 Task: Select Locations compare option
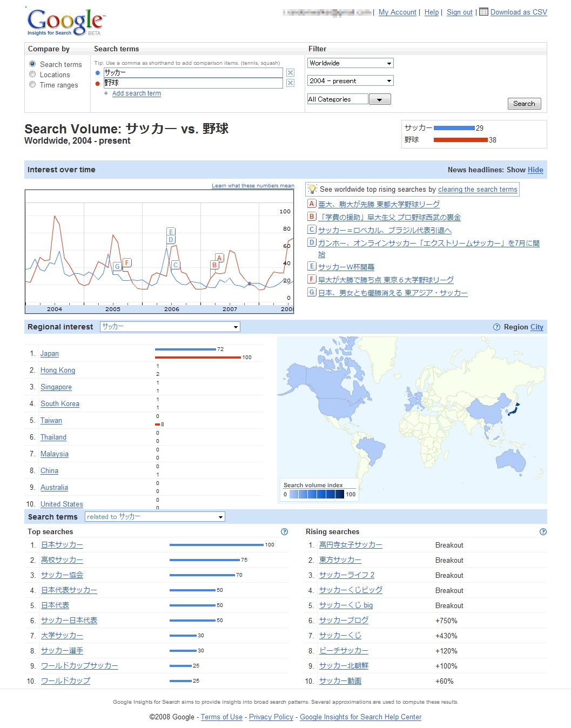(32, 74)
